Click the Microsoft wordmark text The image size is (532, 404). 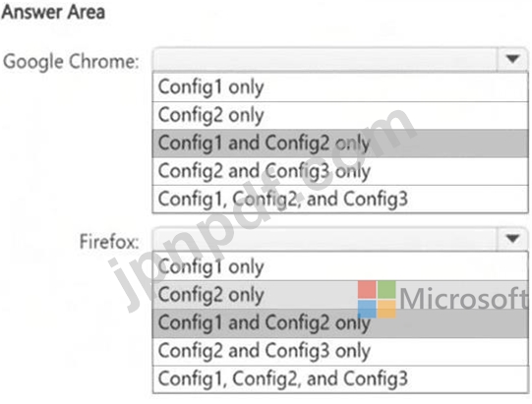point(464,299)
